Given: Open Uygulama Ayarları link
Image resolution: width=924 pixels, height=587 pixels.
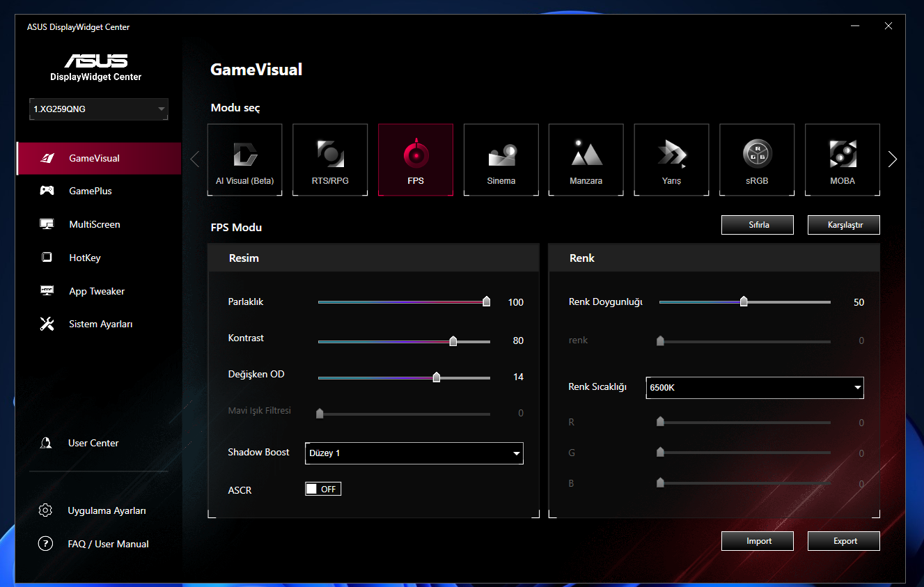Looking at the screenshot, I should (x=107, y=510).
